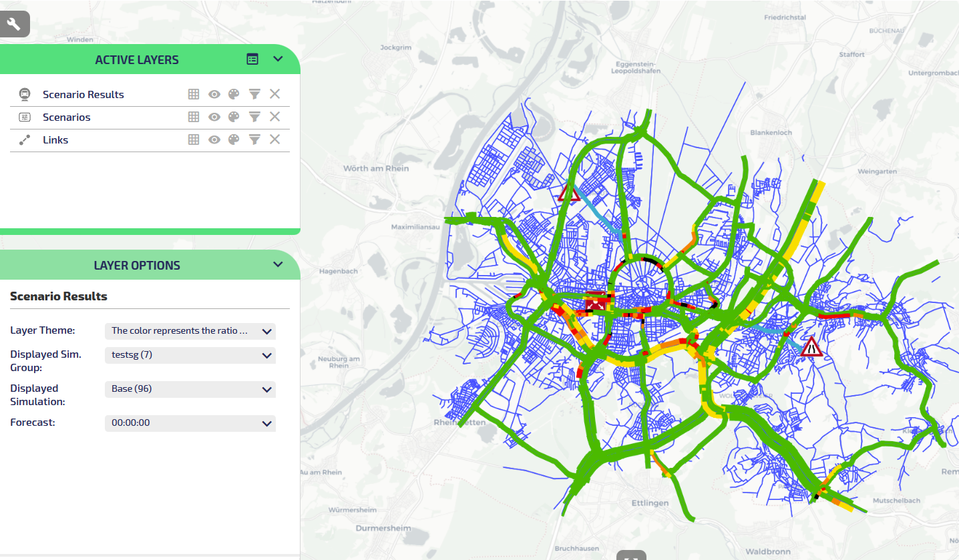Image resolution: width=959 pixels, height=560 pixels.
Task: Open the Displayed Sim. Group dropdown
Action: tap(190, 355)
